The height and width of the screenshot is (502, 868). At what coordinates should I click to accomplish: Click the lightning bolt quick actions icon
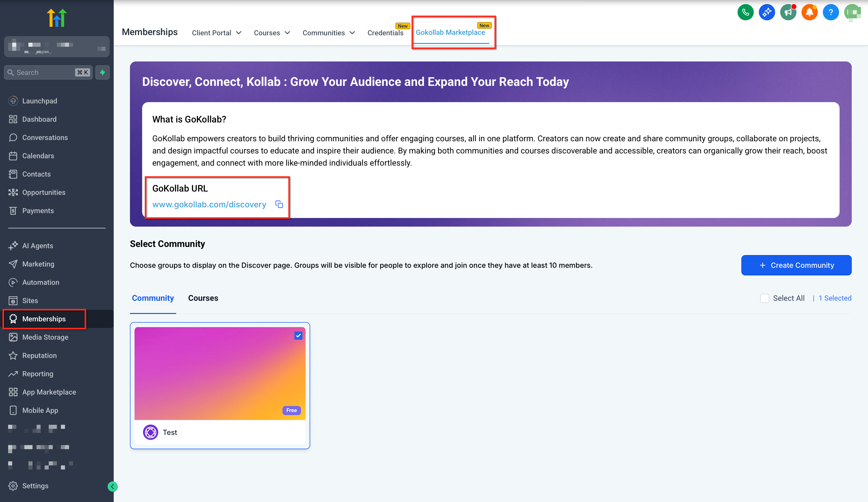102,72
